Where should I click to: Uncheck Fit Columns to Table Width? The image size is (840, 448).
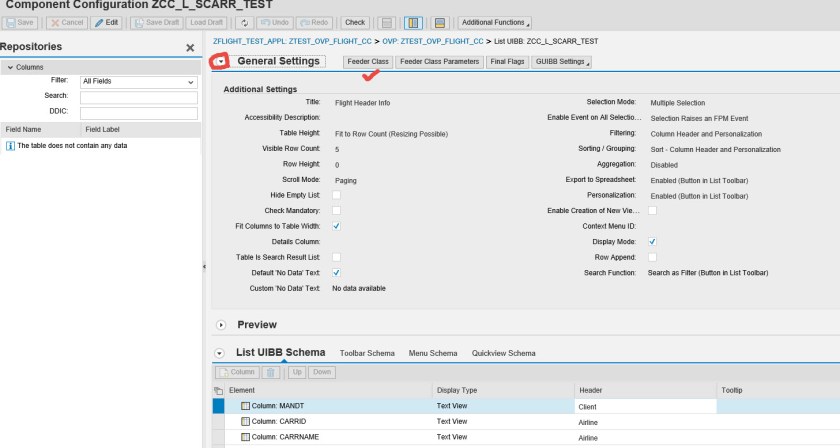tap(336, 226)
